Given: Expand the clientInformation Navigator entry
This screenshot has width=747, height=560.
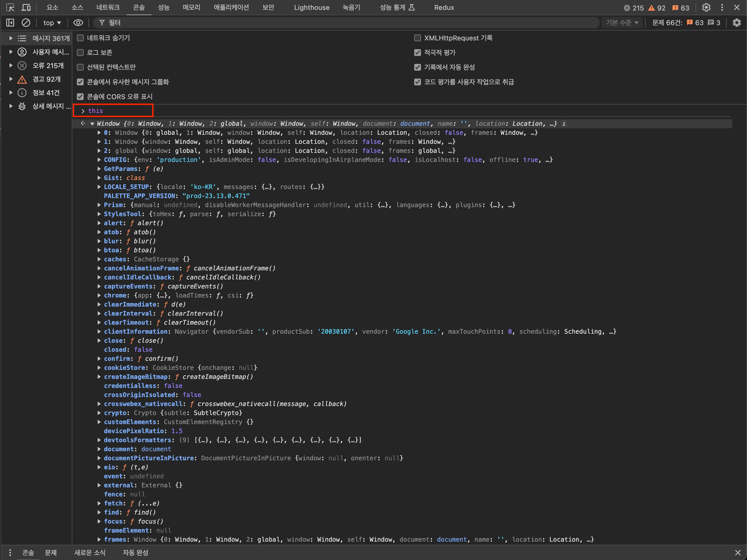Looking at the screenshot, I should coord(99,332).
